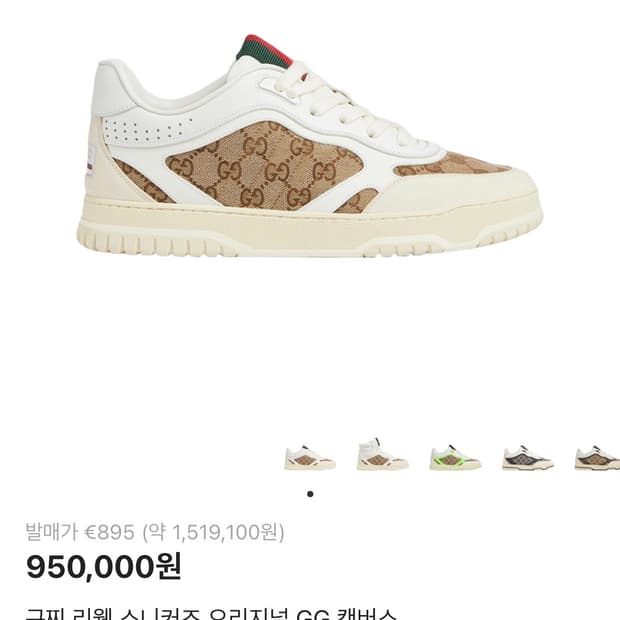The width and height of the screenshot is (620, 620).
Task: Pick the dark navy GG sneaker thumbnail
Action: [528, 457]
